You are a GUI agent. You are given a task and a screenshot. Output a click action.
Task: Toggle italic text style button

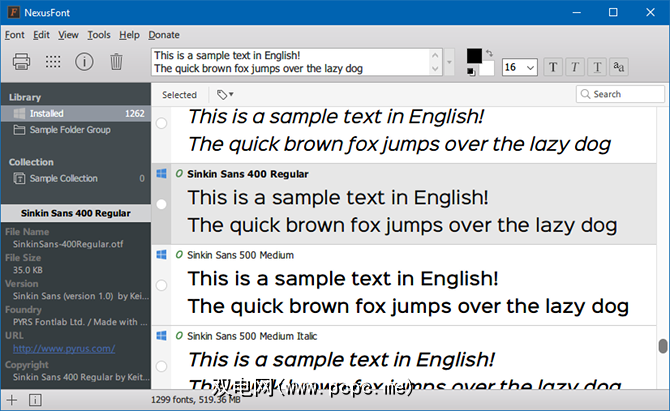tap(577, 66)
